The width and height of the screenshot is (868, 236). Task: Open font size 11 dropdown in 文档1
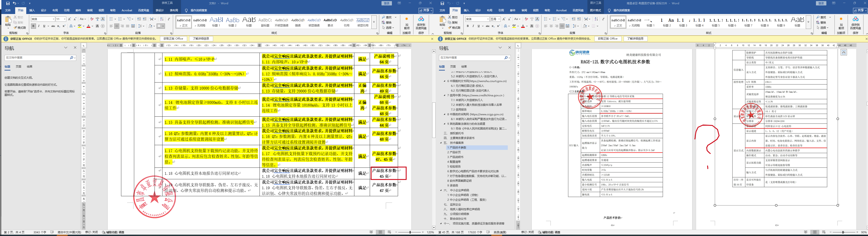click(64, 19)
